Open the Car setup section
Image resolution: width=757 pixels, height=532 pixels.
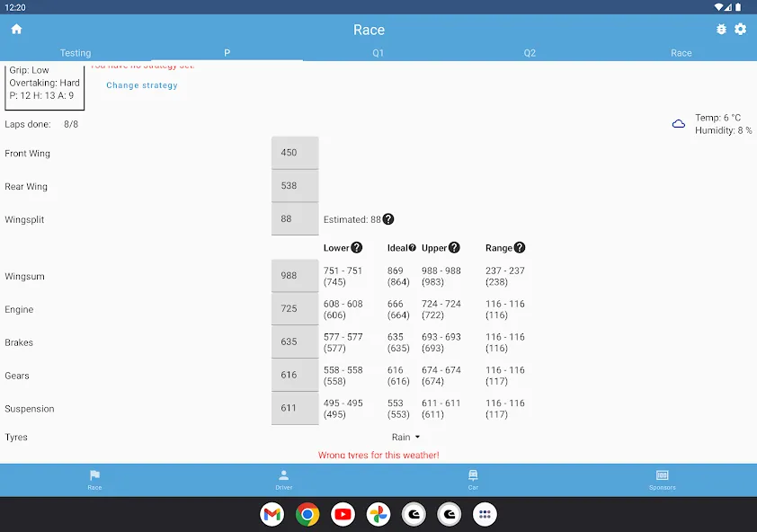coord(473,480)
